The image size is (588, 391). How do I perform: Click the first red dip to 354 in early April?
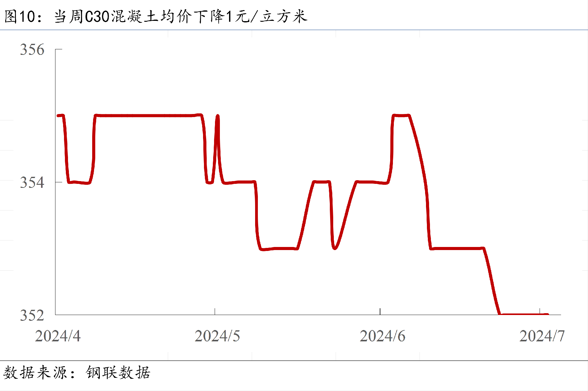point(79,182)
